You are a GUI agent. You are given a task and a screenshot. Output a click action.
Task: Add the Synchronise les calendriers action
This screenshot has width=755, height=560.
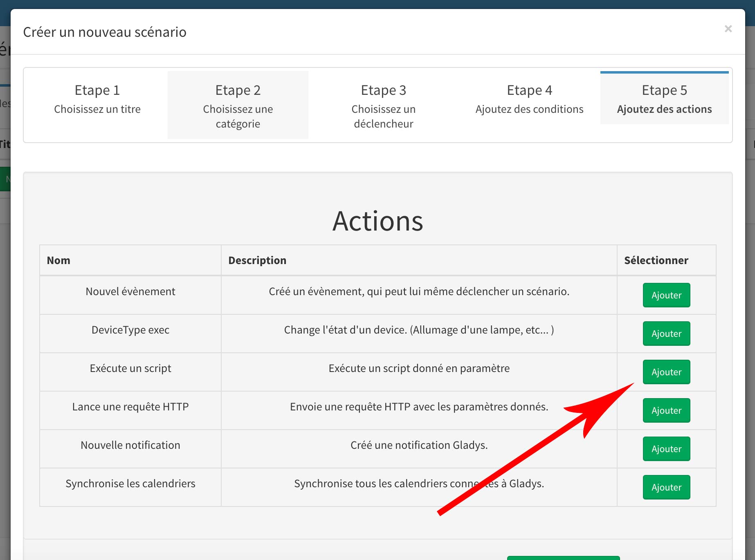[666, 487]
